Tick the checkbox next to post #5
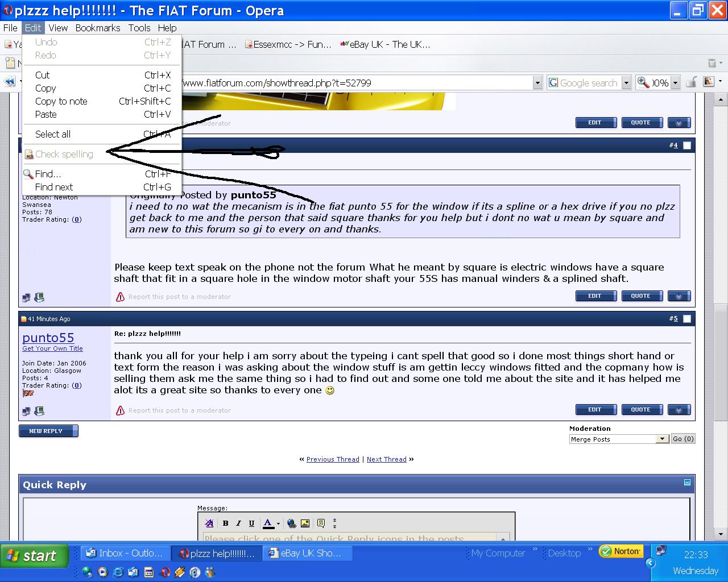Viewport: 728px width, 582px height. point(687,319)
